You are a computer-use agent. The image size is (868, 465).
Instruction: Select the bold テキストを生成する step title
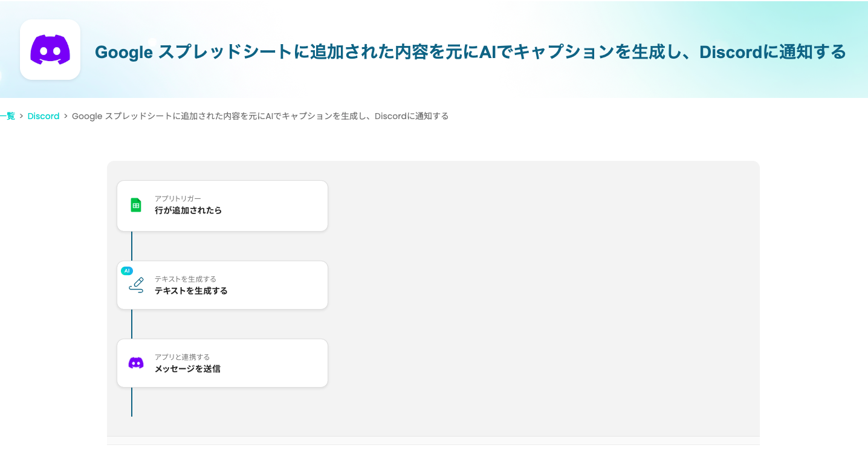pyautogui.click(x=191, y=291)
